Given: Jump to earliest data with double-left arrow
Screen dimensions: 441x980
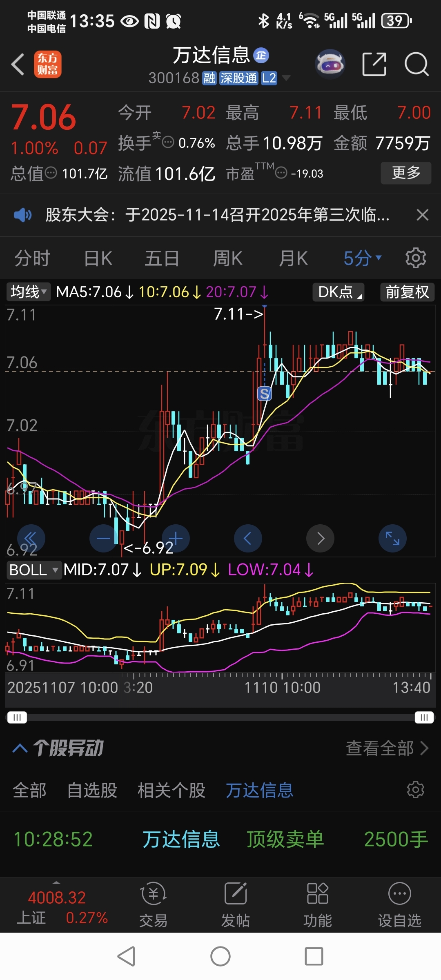Looking at the screenshot, I should [x=31, y=538].
